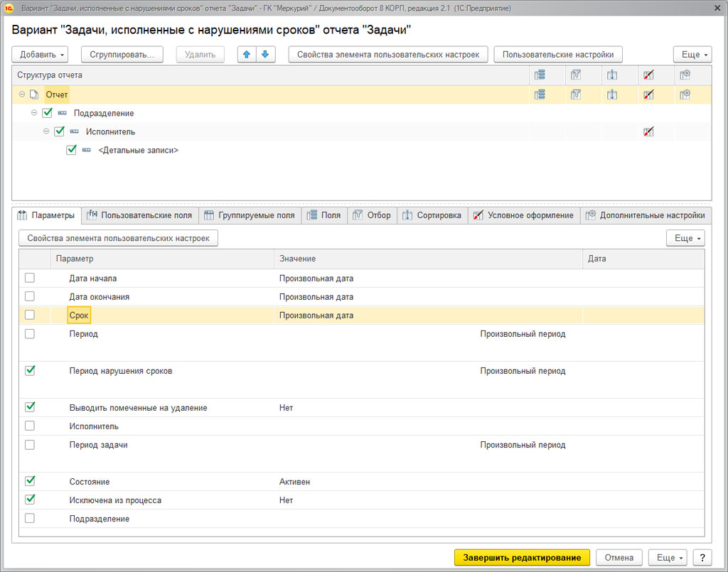Viewport: 728px width, 572px height.
Task: Open the help question mark button
Action: [702, 558]
